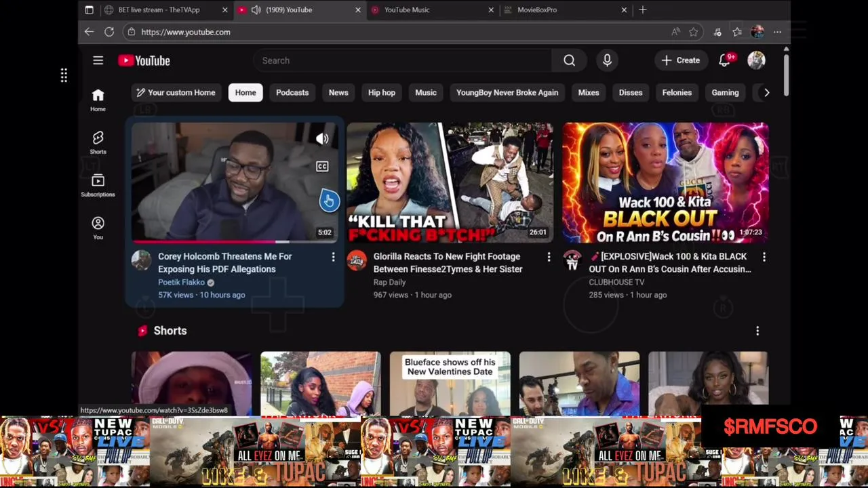
Task: Open options for the Corey Holcomb video
Action: tap(333, 257)
